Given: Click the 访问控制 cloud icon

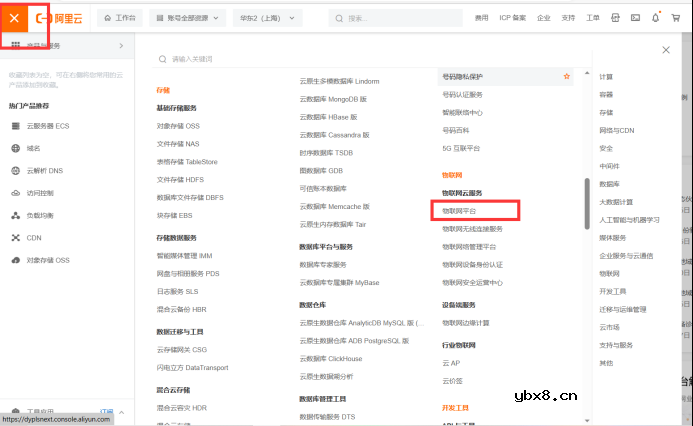Looking at the screenshot, I should [x=15, y=193].
